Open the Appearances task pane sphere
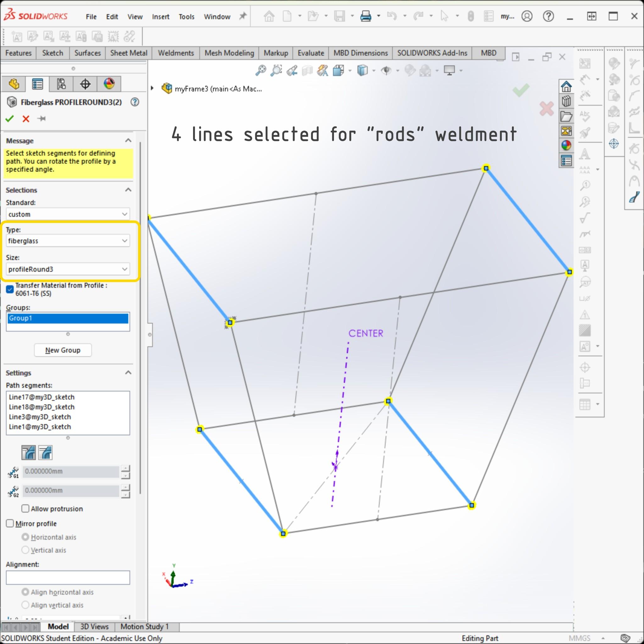The image size is (644, 644). tap(566, 145)
